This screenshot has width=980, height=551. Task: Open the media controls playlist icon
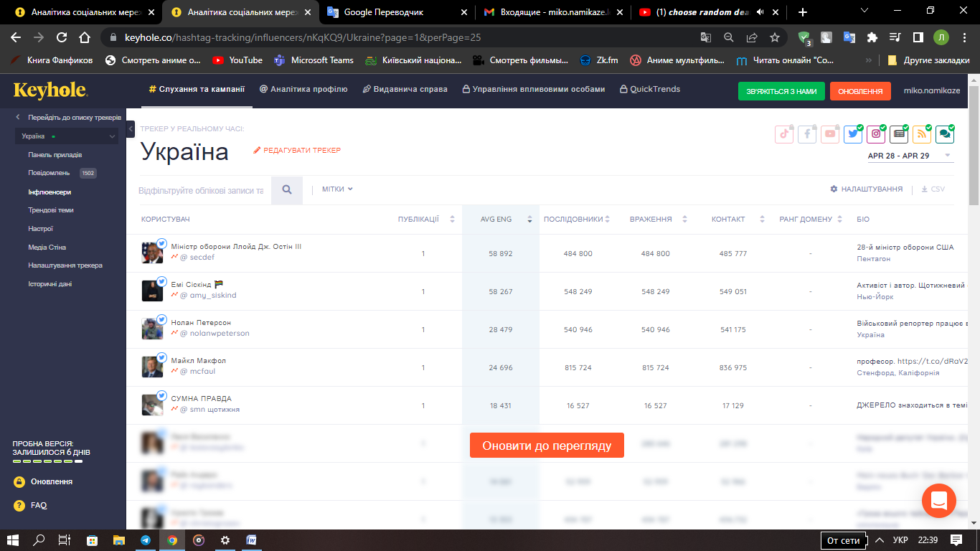[895, 37]
